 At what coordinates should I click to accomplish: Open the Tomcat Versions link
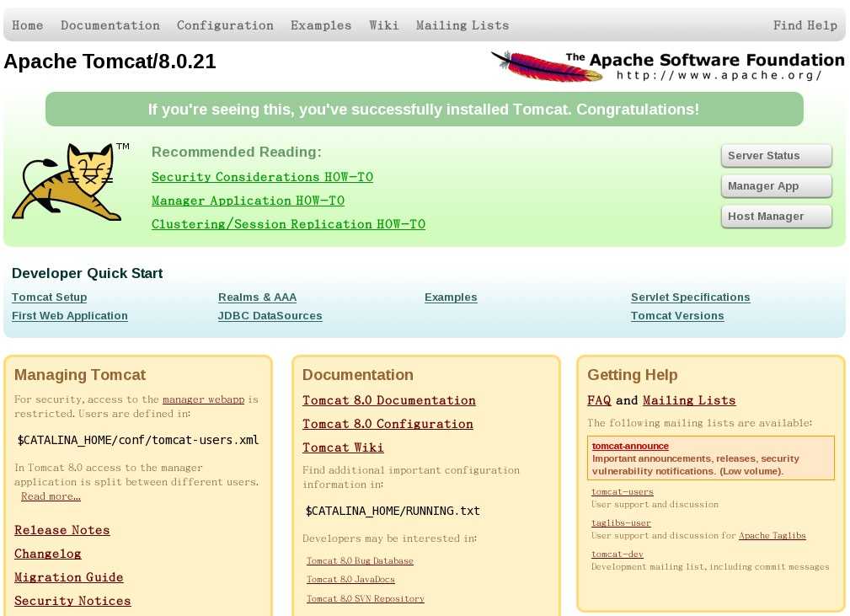(677, 316)
